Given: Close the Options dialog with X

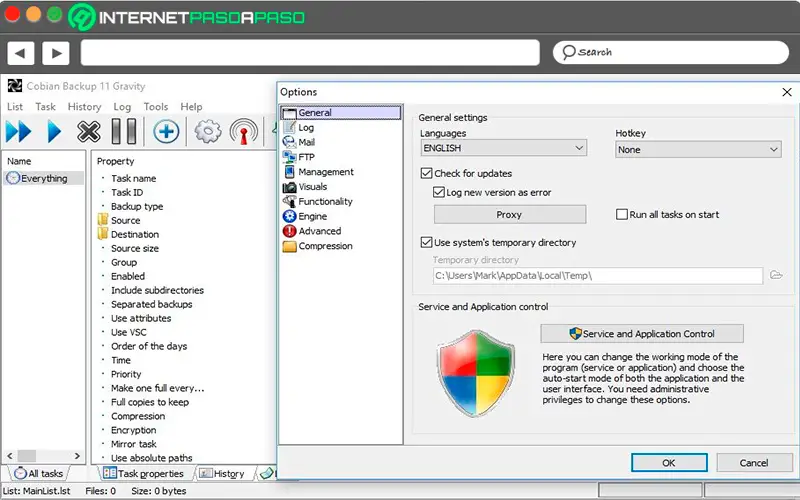Looking at the screenshot, I should coord(787,92).
